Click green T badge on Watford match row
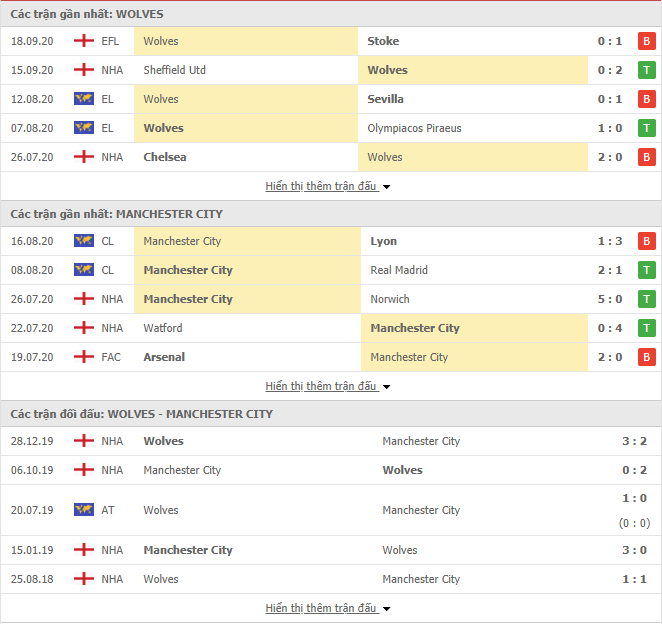 646,328
